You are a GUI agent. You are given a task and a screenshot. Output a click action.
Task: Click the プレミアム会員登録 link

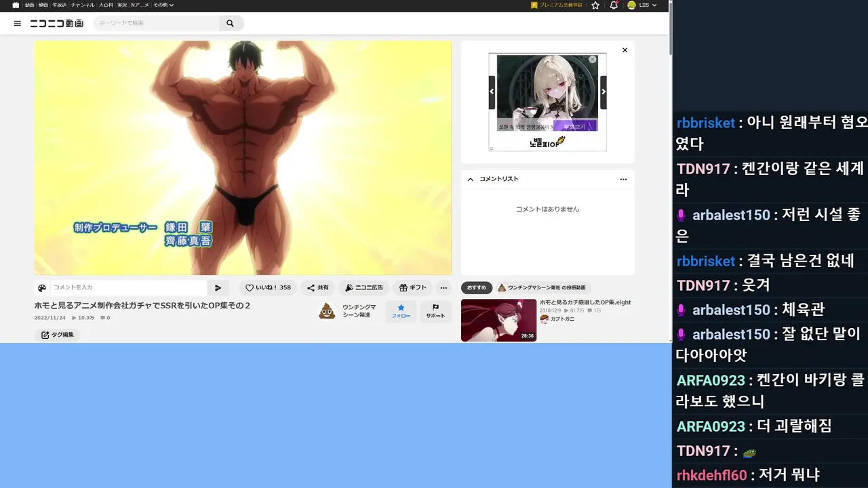point(557,5)
